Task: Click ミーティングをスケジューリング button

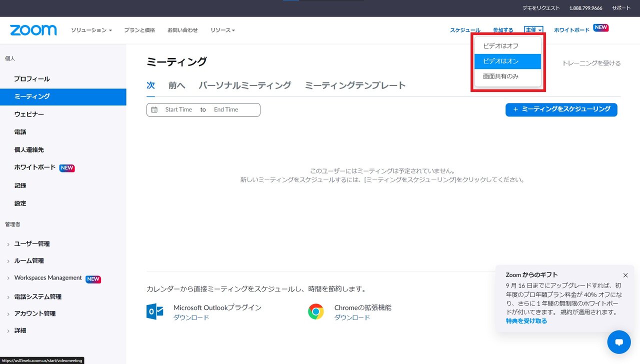Action: (x=561, y=109)
